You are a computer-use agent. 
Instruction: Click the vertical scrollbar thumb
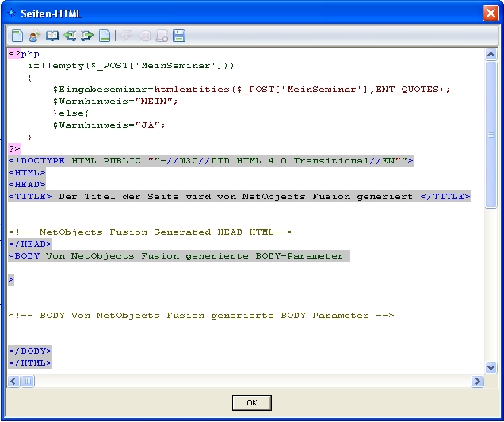click(x=491, y=135)
